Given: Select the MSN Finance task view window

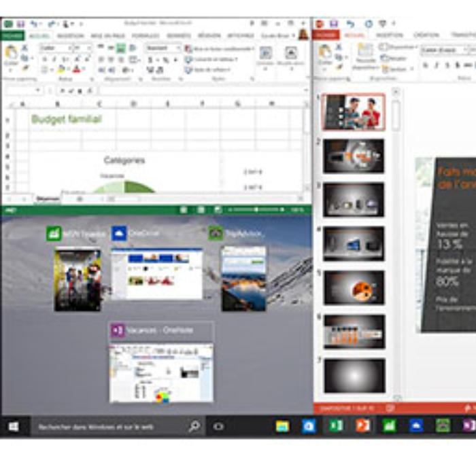Looking at the screenshot, I should coord(78,280).
